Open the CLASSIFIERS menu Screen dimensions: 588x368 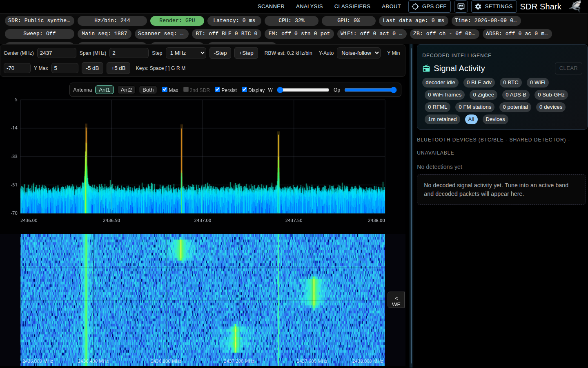(352, 7)
